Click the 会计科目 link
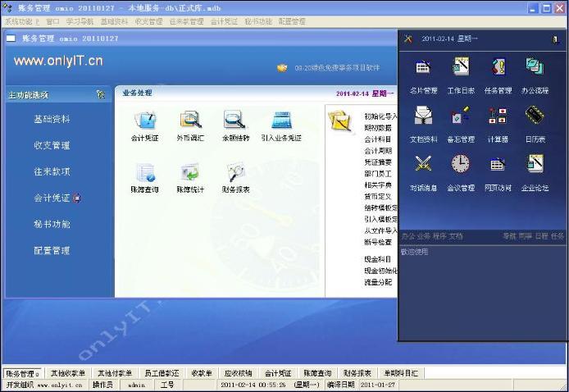The width and height of the screenshot is (569, 392). (378, 139)
